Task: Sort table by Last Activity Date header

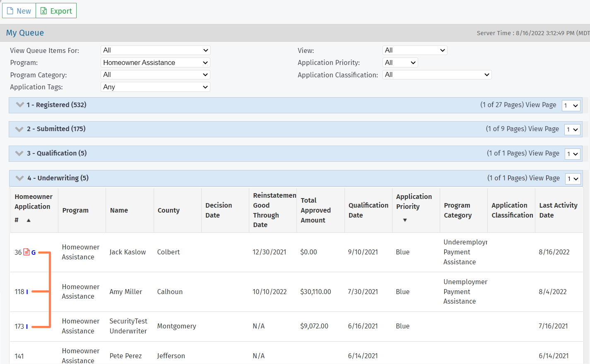Action: click(558, 210)
